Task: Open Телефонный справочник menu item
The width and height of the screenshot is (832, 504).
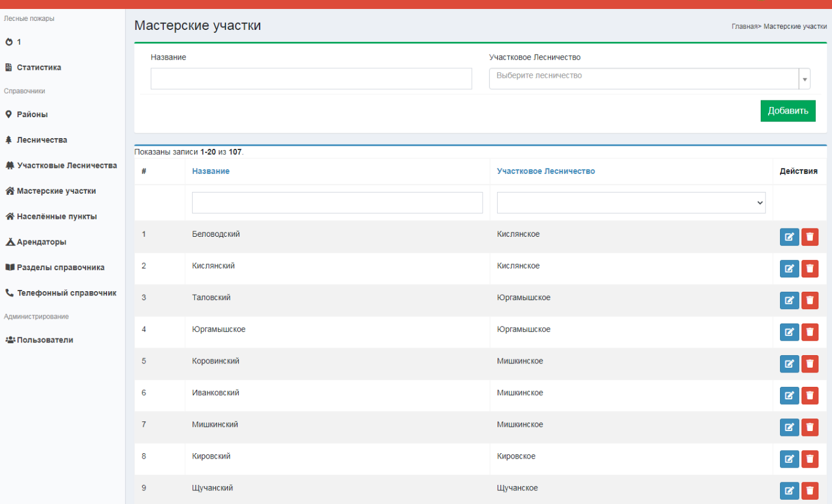Action: [66, 293]
